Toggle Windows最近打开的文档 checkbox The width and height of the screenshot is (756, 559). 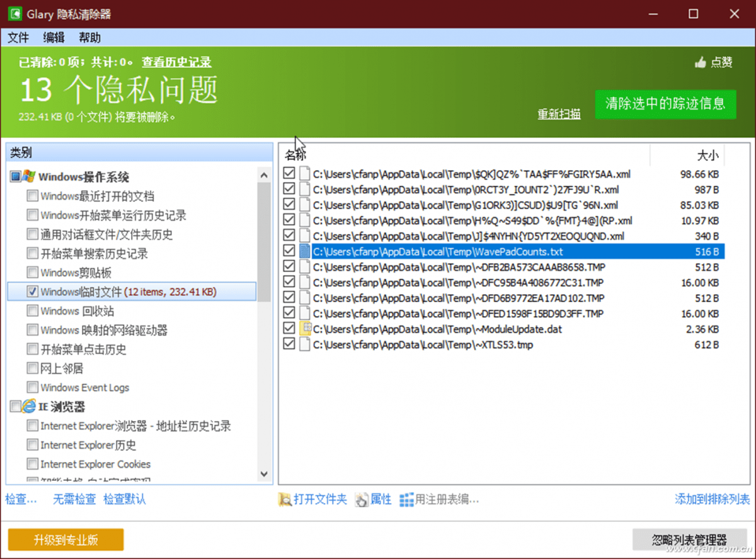[x=32, y=196]
